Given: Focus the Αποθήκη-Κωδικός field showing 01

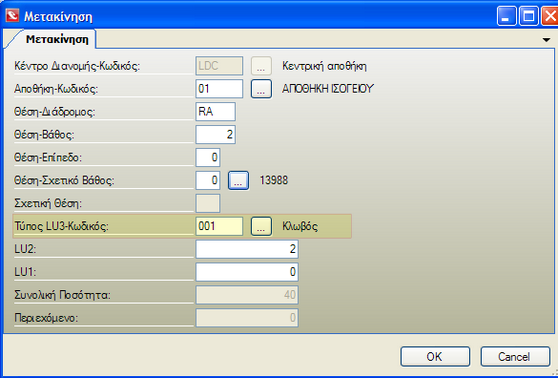Looking at the screenshot, I should [x=219, y=89].
